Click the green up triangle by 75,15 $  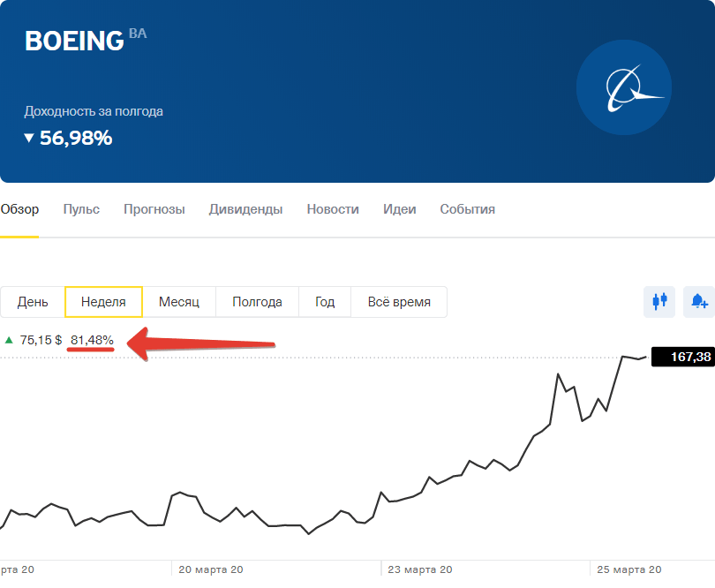9,340
